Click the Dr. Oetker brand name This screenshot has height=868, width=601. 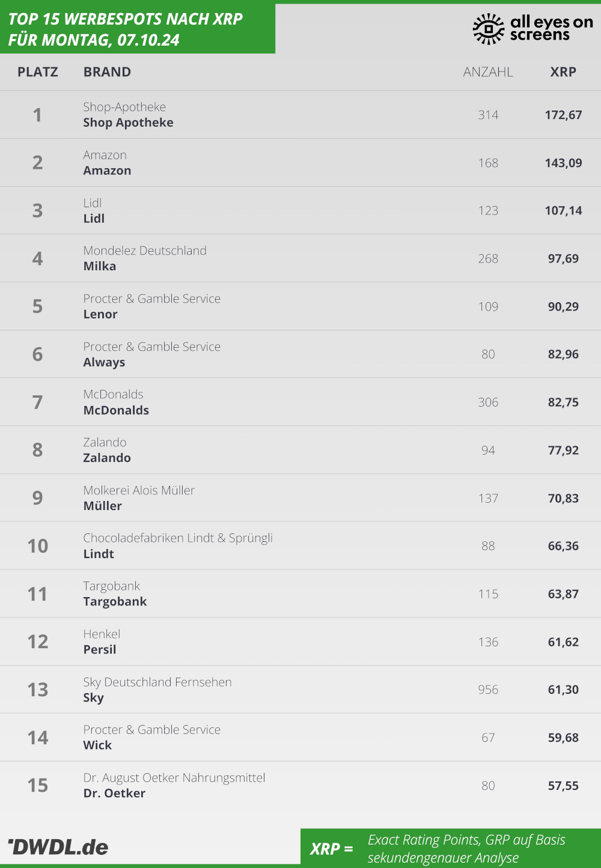click(x=114, y=793)
